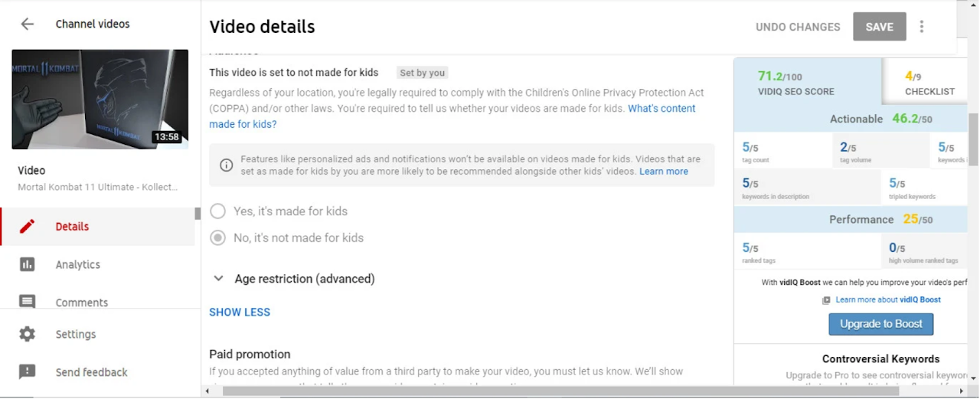Click the Comments icon in sidebar

[28, 302]
